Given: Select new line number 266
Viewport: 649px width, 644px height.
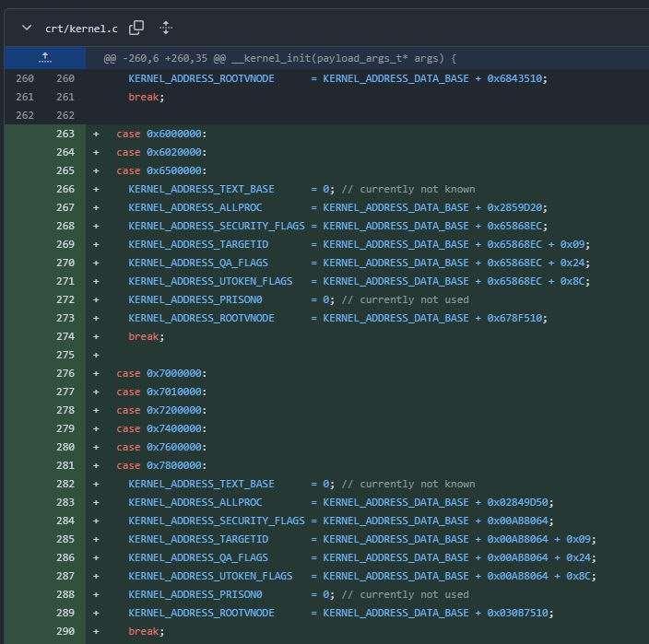Looking at the screenshot, I should (x=65, y=189).
